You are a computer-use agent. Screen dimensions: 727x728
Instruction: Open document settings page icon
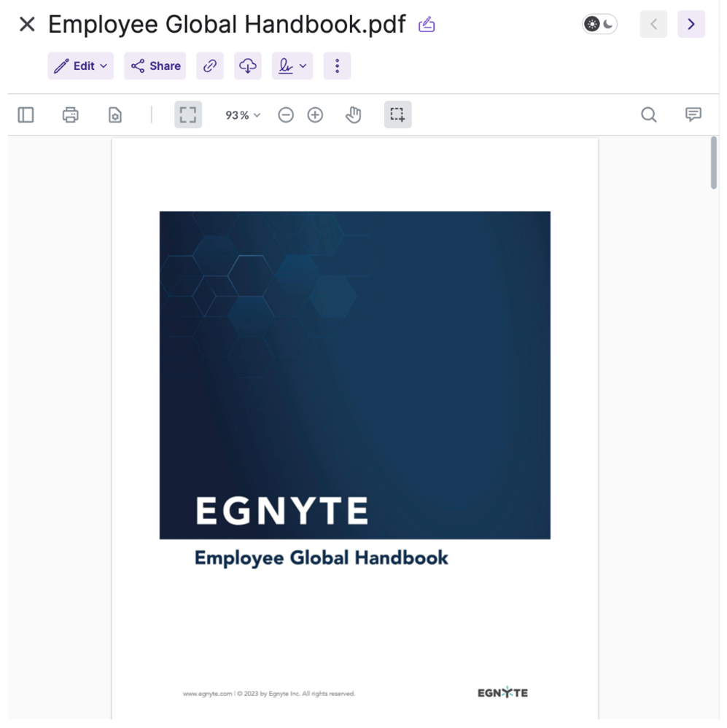click(114, 114)
